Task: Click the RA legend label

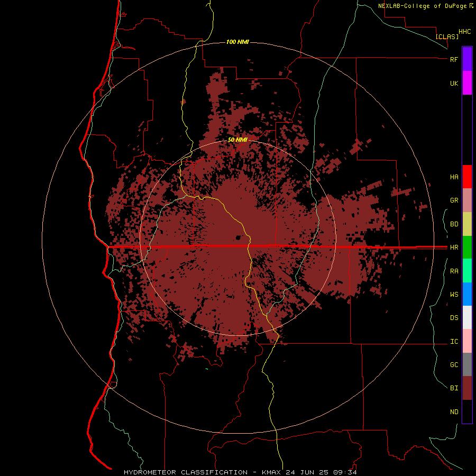Action: [x=454, y=271]
